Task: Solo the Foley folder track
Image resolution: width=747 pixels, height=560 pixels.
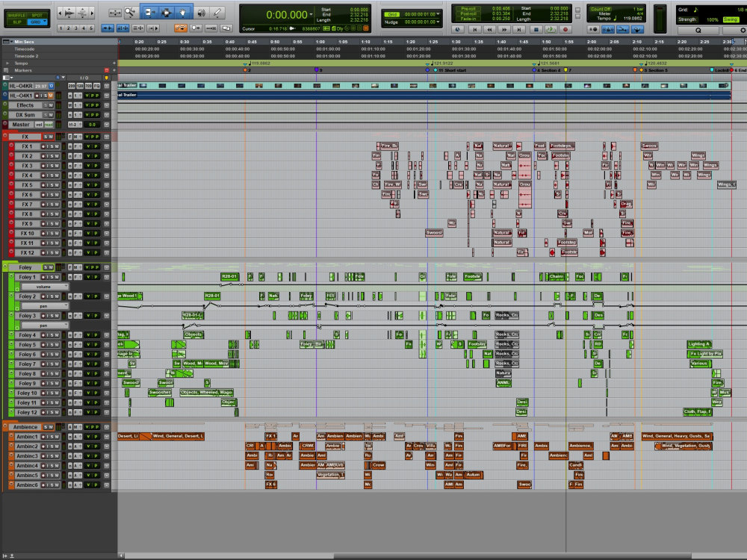Action: [x=46, y=267]
